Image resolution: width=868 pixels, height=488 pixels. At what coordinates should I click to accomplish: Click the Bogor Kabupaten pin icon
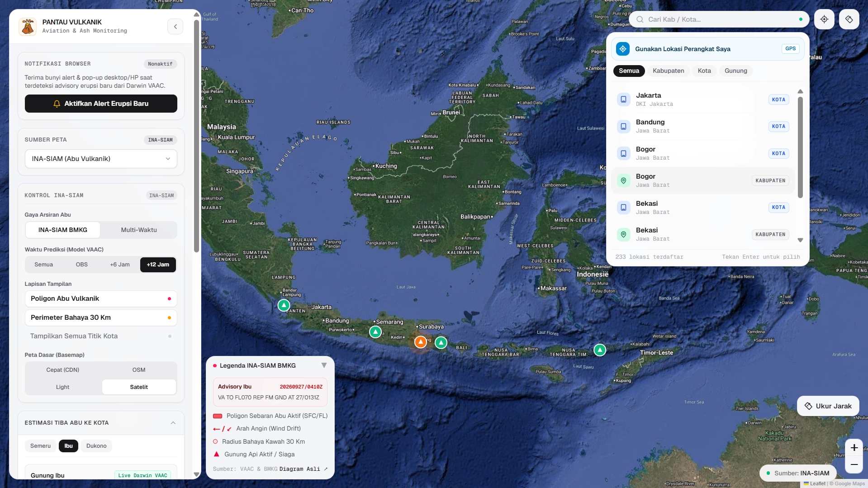click(x=623, y=180)
